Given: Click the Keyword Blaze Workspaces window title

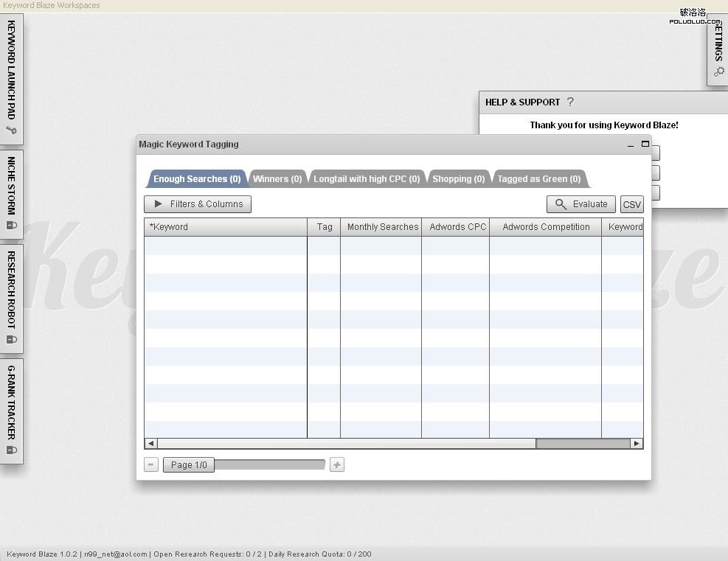Looking at the screenshot, I should [52, 5].
